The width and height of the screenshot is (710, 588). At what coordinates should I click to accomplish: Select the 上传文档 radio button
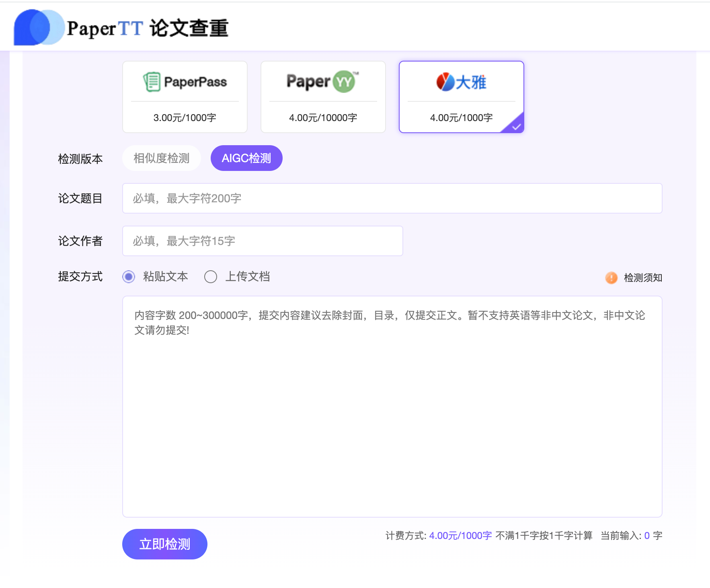tap(211, 277)
